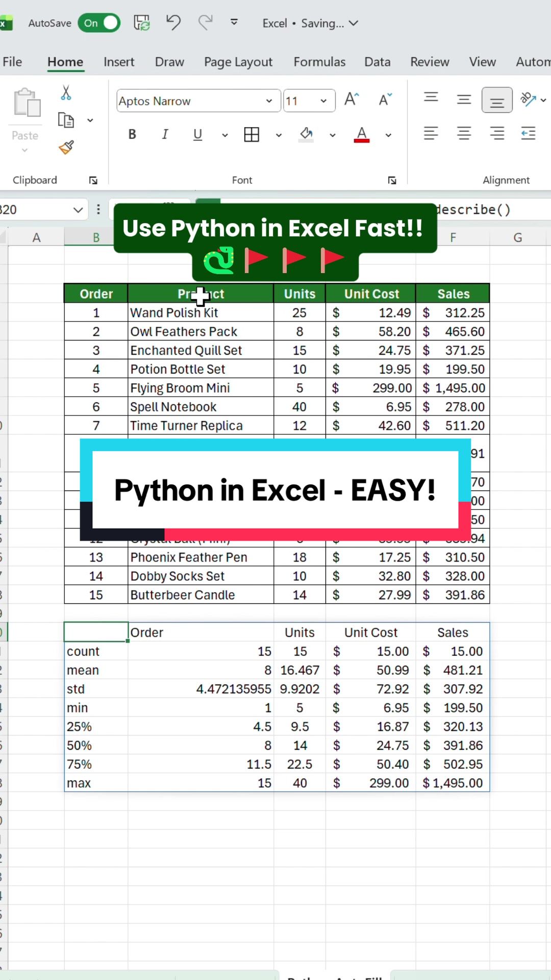
Task: Open the Formulas tab
Action: tap(319, 62)
